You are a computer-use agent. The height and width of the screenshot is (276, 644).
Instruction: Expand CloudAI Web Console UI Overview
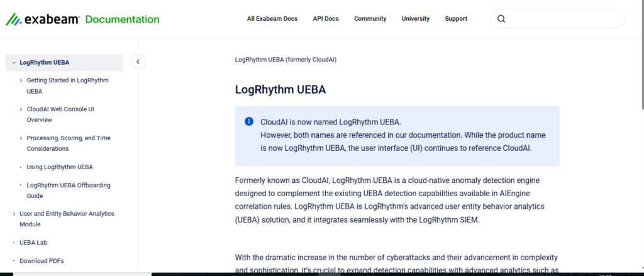click(21, 109)
